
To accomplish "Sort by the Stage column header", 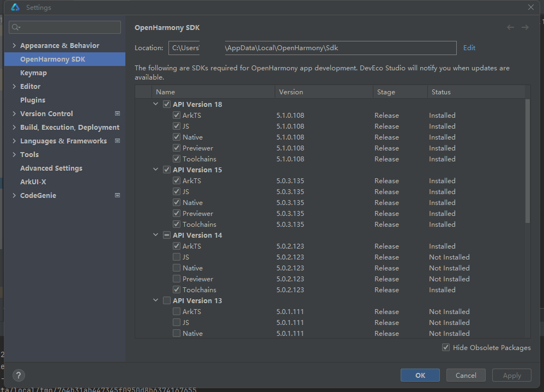I will [x=400, y=92].
